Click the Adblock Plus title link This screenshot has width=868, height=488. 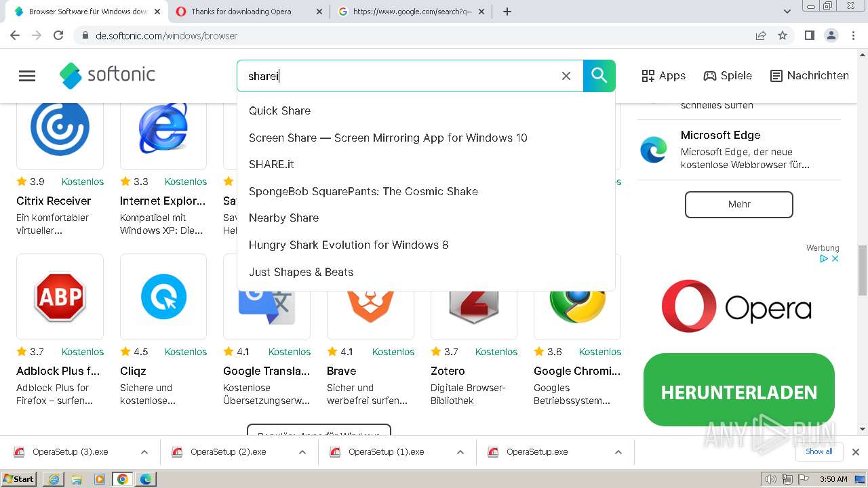pos(58,371)
